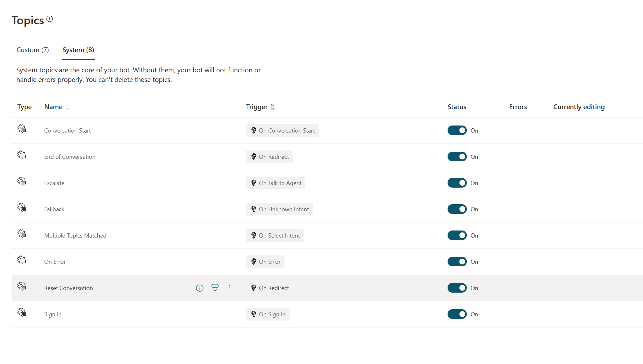Switch to the Custom (7) tab
643x364 pixels.
click(x=32, y=50)
